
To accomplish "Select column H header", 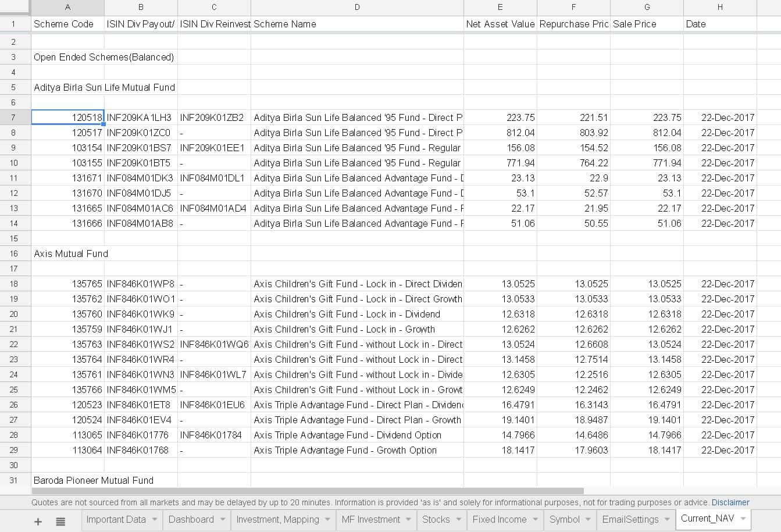I will (720, 8).
